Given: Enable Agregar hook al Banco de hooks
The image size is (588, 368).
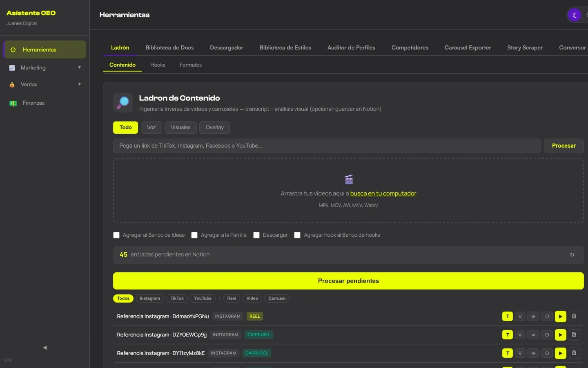Looking at the screenshot, I should coord(297,235).
